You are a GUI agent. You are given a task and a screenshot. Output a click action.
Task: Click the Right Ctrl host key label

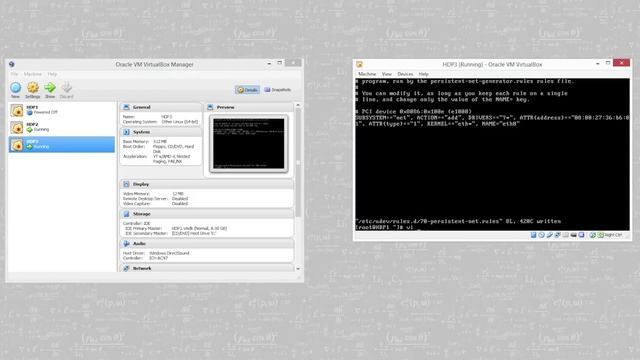[x=613, y=235]
